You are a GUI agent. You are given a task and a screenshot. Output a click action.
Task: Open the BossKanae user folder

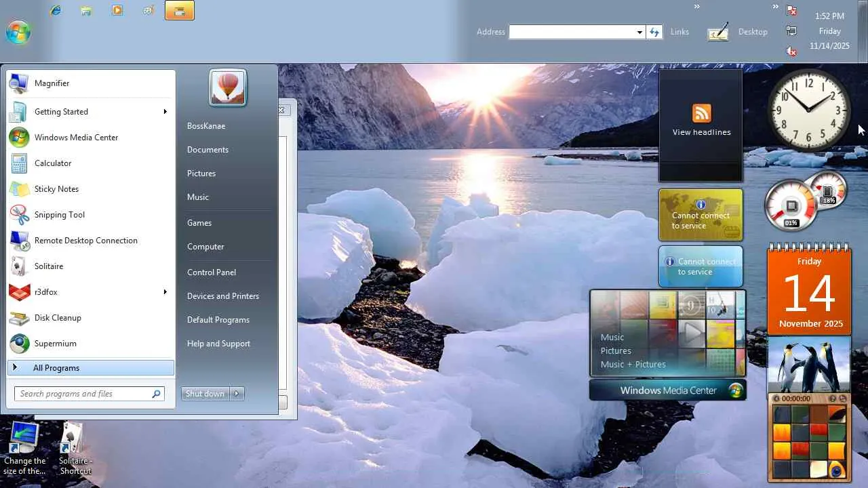[x=206, y=126]
